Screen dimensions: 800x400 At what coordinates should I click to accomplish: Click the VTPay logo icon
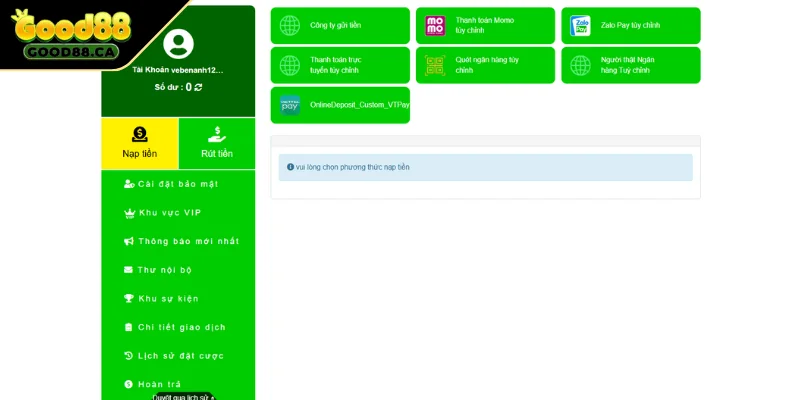tap(290, 105)
